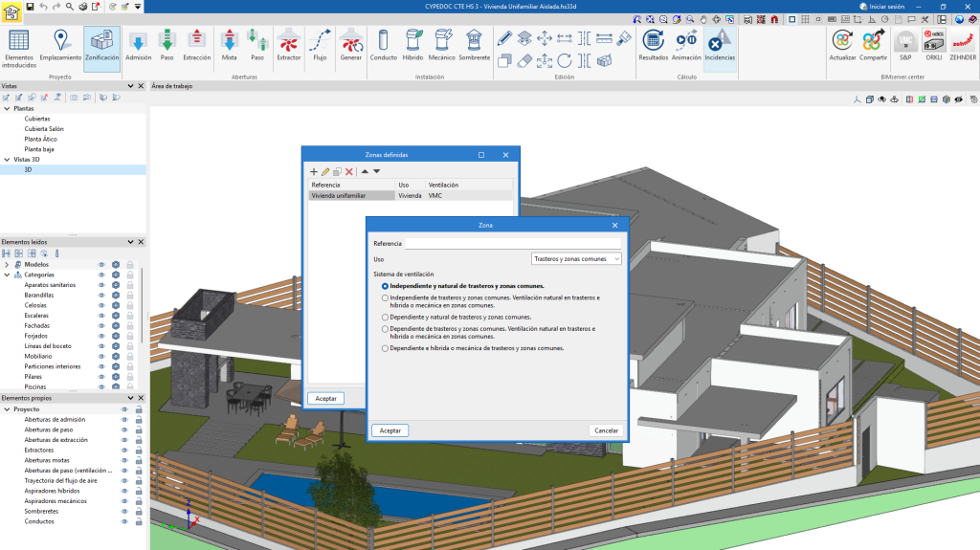Open the Resultados calculation icon
Screen dimensions: 980x550
click(x=654, y=45)
